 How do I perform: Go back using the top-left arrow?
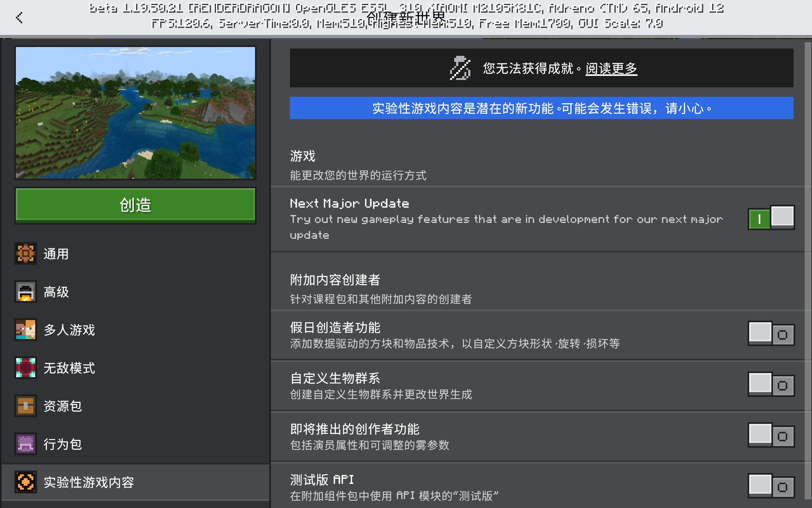coord(19,17)
